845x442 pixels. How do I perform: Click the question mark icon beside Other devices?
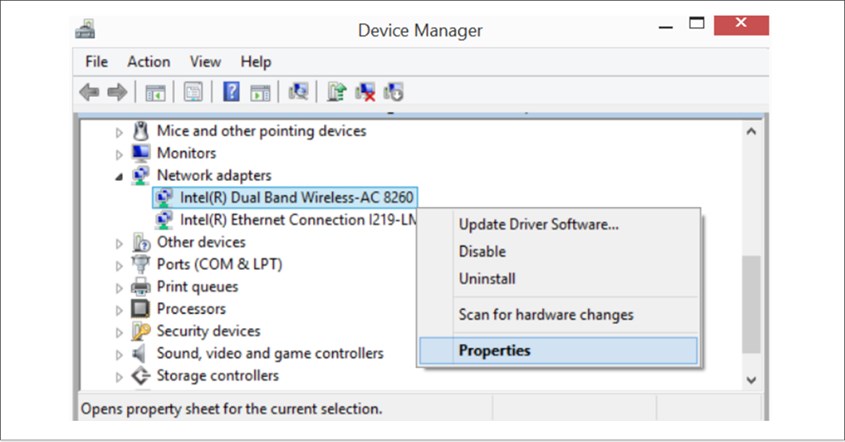(141, 242)
